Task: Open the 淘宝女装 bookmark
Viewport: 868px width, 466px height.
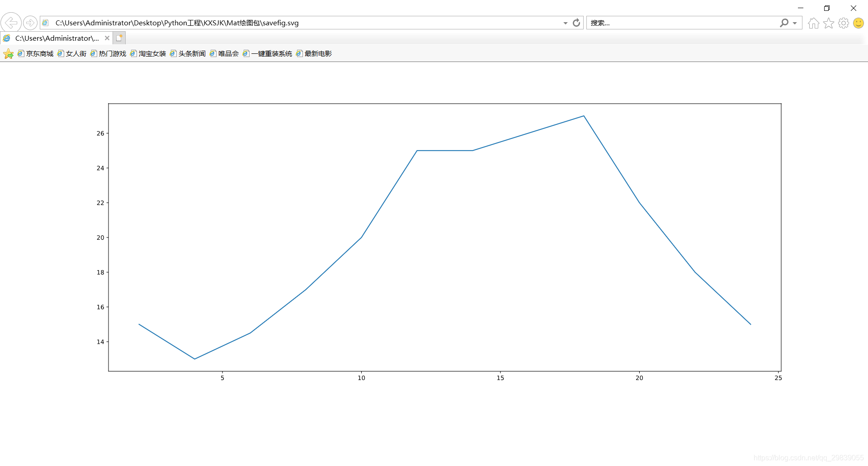Action: [x=148, y=54]
